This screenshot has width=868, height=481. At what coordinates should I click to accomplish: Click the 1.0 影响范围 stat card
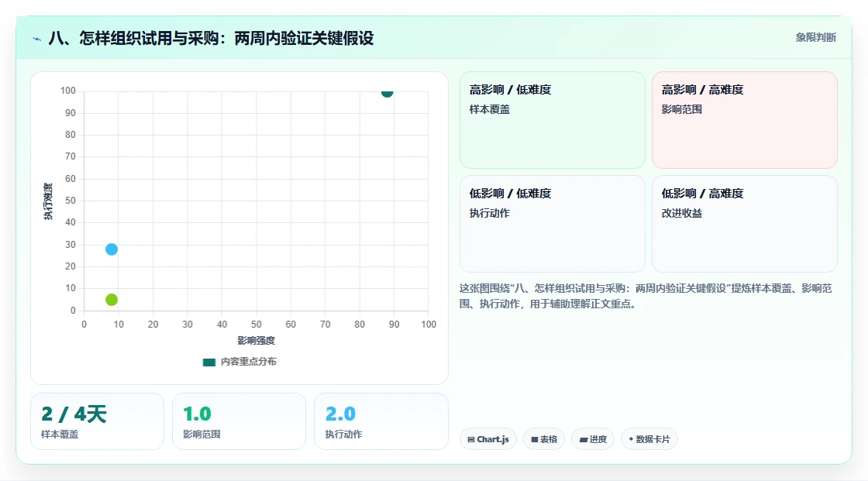point(239,422)
